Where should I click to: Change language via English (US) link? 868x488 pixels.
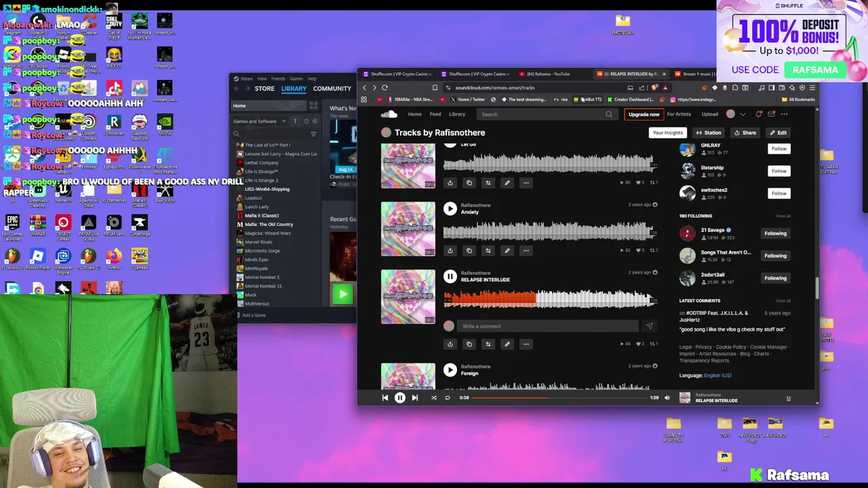click(717, 375)
